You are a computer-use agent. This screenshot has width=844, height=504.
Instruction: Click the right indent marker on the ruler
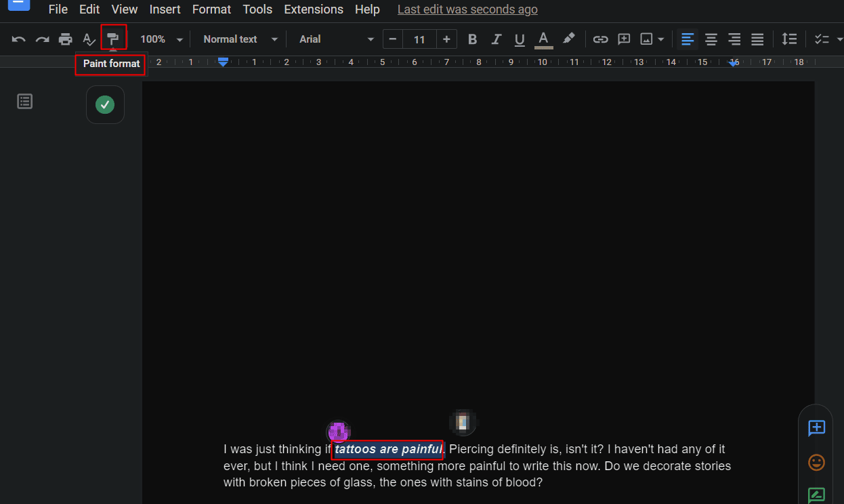pyautogui.click(x=734, y=63)
